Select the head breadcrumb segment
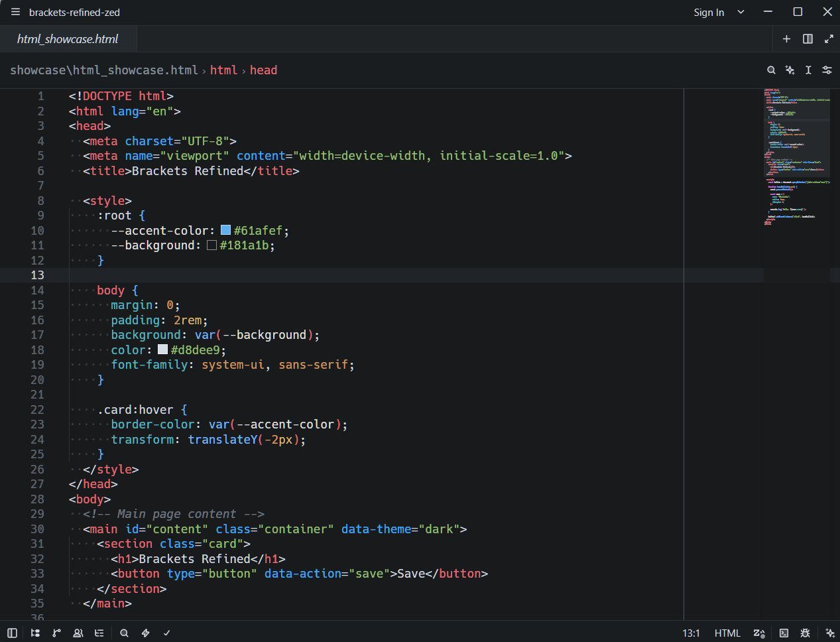 [x=263, y=70]
